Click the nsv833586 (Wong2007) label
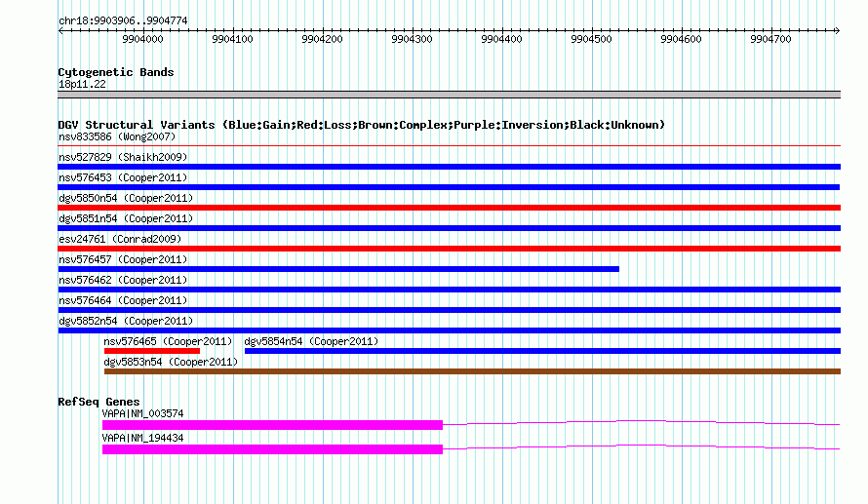868x504 pixels. [x=117, y=136]
